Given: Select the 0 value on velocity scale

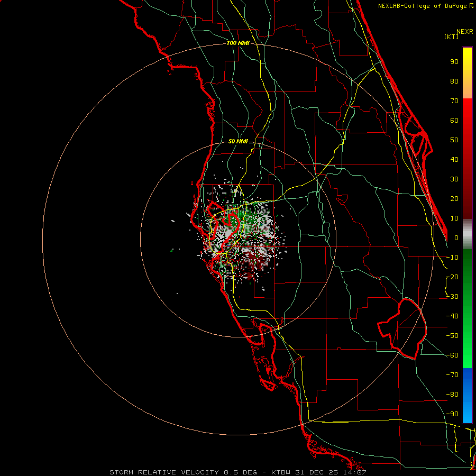Looking at the screenshot, I should [456, 238].
